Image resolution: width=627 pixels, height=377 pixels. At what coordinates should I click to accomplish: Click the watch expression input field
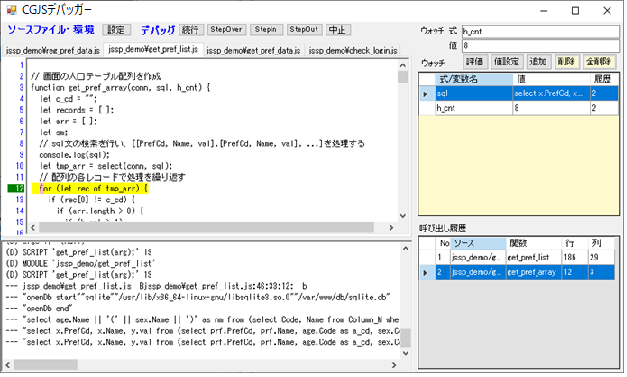pyautogui.click(x=541, y=31)
